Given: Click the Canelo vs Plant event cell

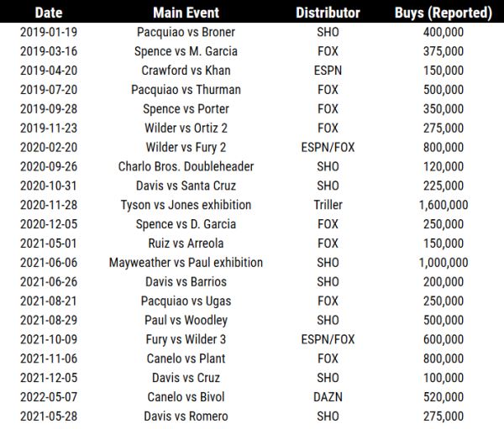Looking at the screenshot, I should (186, 358).
